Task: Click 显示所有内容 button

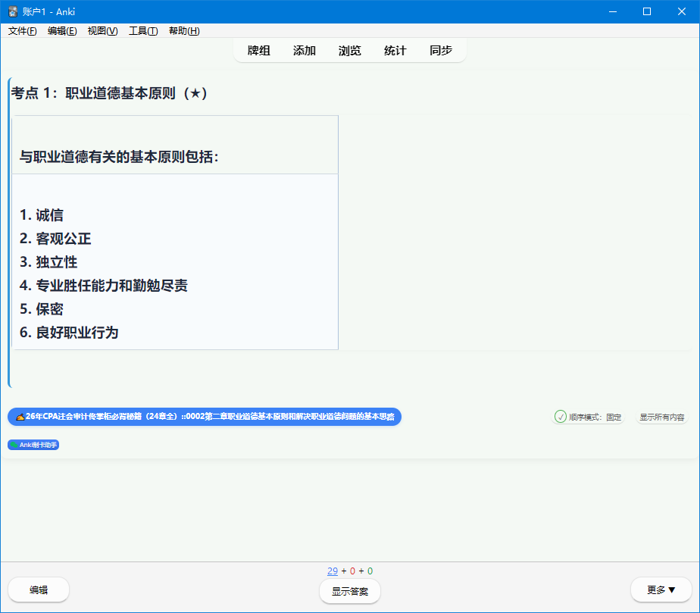Action: pyautogui.click(x=661, y=417)
